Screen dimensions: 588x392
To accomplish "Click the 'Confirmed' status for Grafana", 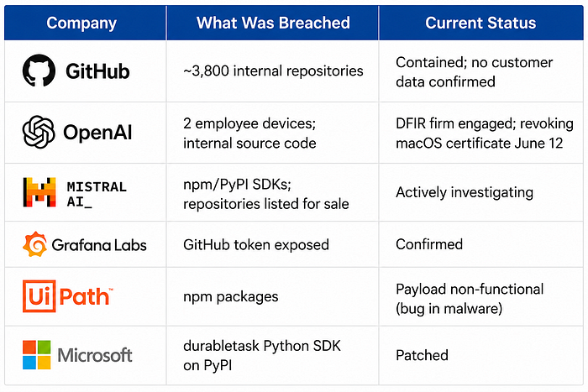I will [x=429, y=244].
